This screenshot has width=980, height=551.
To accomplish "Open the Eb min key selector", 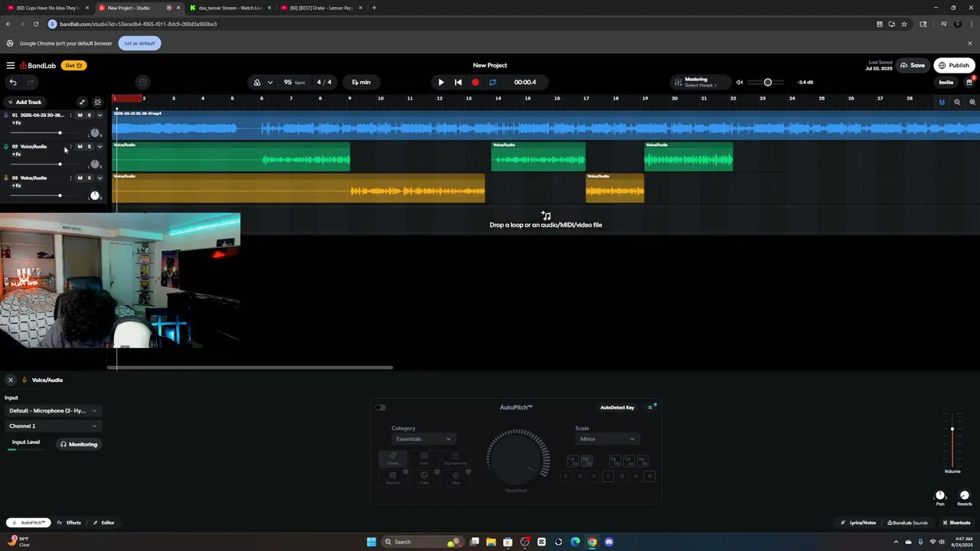I will point(361,82).
